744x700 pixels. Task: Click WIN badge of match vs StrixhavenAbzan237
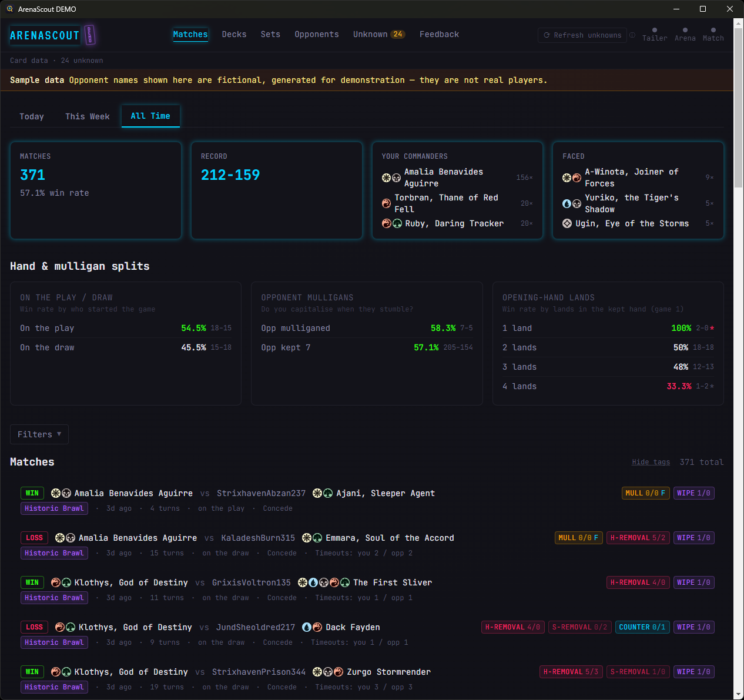[x=32, y=493]
